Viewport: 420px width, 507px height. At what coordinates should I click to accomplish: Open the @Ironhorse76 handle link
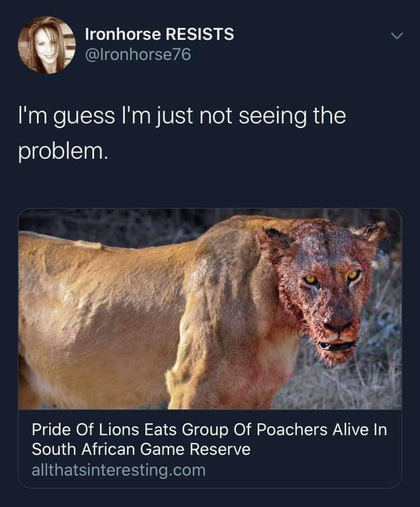tap(138, 56)
